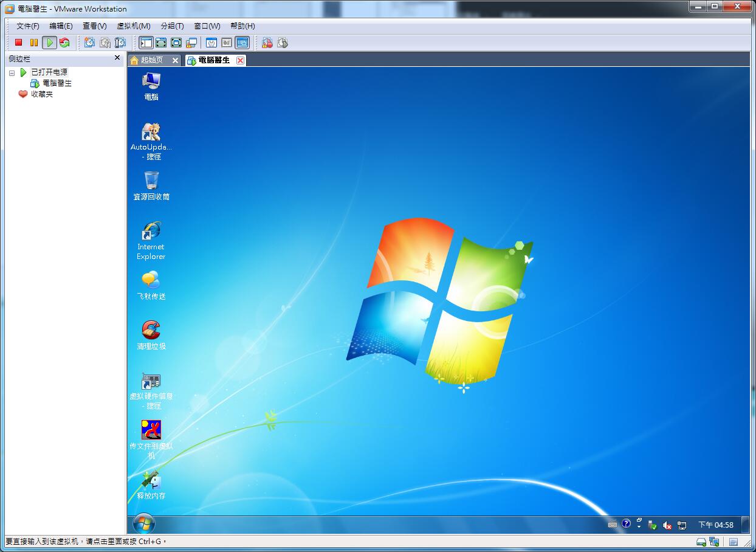Toggle the sidebar display toolbar button
This screenshot has height=552, width=756.
click(x=146, y=43)
